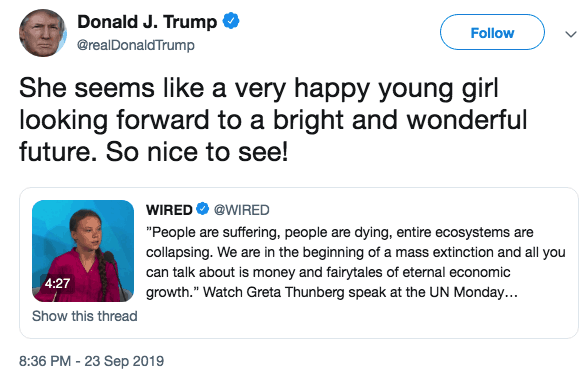Image resolution: width=583 pixels, height=372 pixels.
Task: Click 'People are suffering, people are dying' quote
Action: (x=269, y=233)
